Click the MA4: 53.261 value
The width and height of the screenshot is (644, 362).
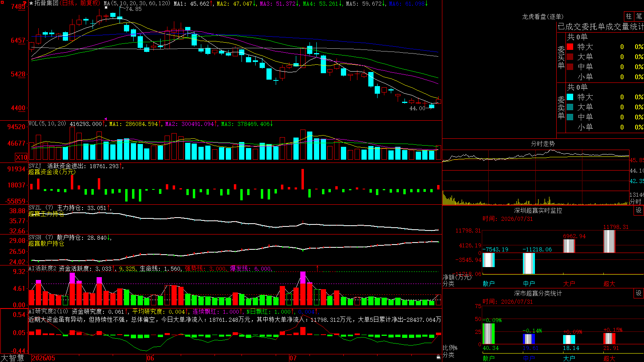pyautogui.click(x=323, y=3)
